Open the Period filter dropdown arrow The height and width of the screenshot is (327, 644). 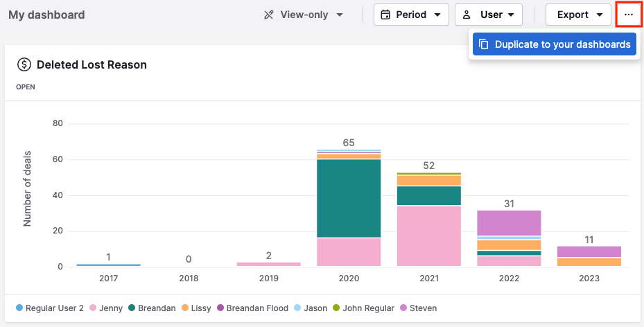[x=437, y=15]
